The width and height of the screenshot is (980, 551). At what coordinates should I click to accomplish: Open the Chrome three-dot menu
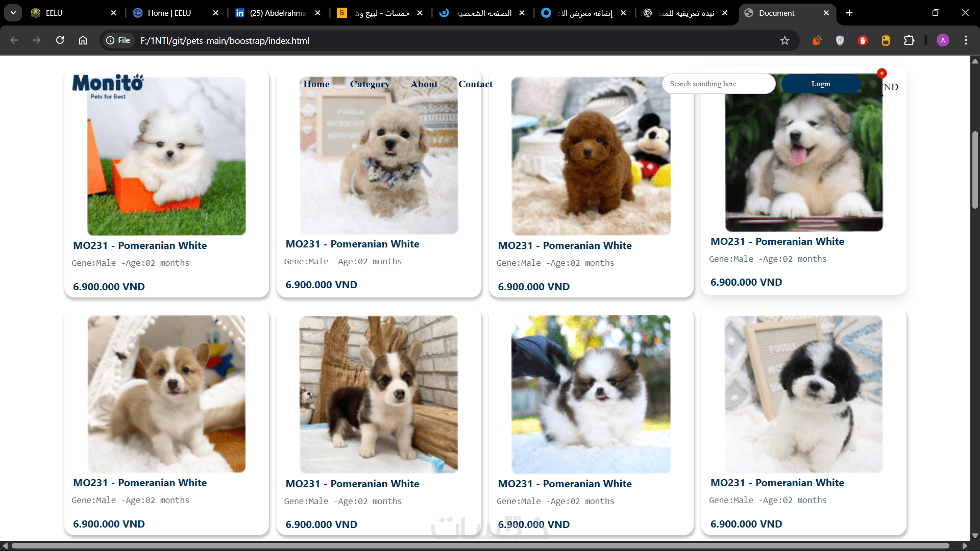(966, 40)
